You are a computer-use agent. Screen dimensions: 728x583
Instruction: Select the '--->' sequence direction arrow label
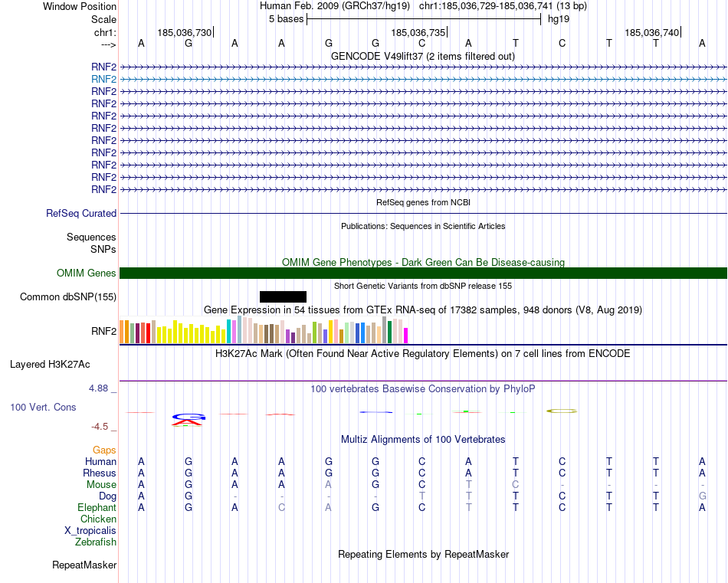pos(108,44)
